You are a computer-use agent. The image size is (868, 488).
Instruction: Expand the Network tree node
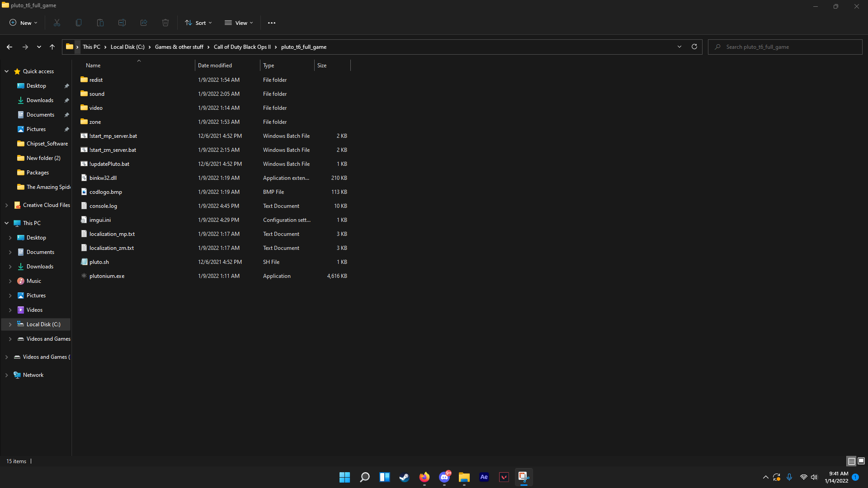point(7,375)
